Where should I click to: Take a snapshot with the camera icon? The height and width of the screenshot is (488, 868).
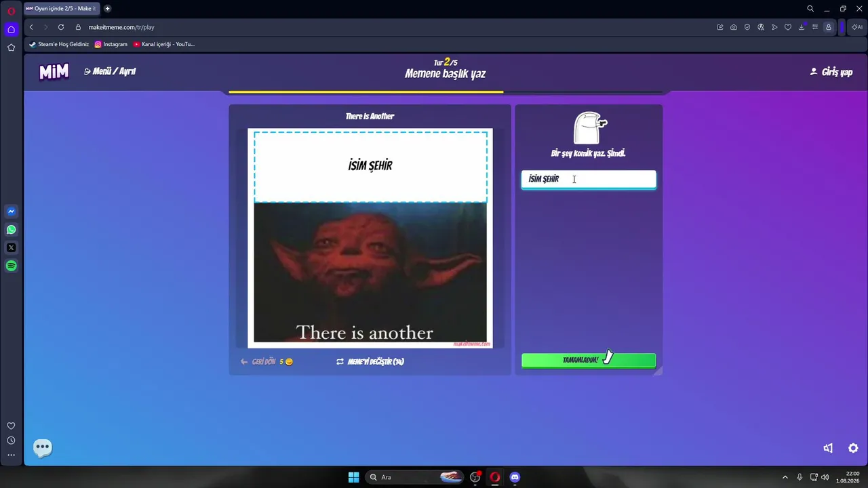point(734,27)
